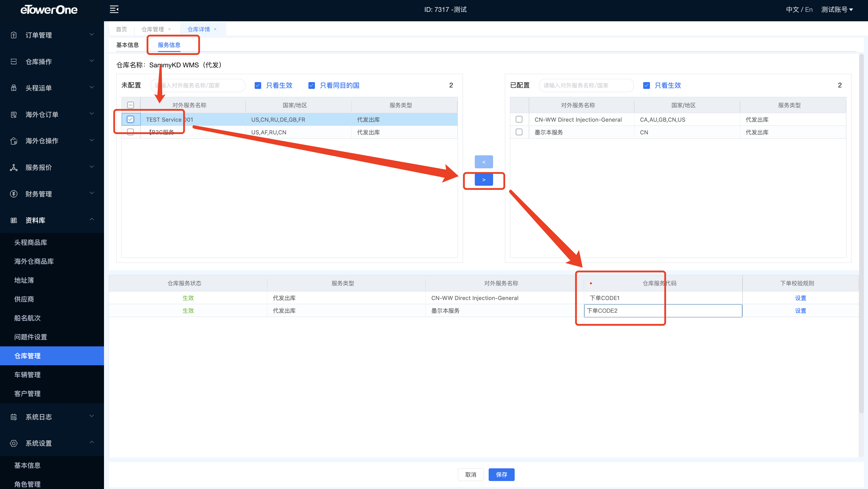Viewport: 868px width, 489px height.
Task: Click the 系统设置 gear icon
Action: 14,443
